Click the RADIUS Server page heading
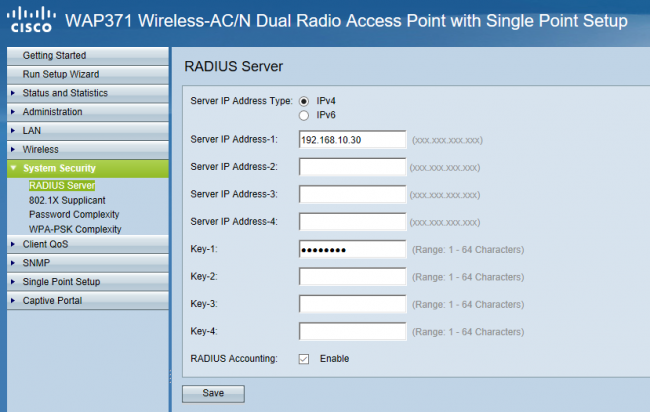The height and width of the screenshot is (412, 650). 233,66
